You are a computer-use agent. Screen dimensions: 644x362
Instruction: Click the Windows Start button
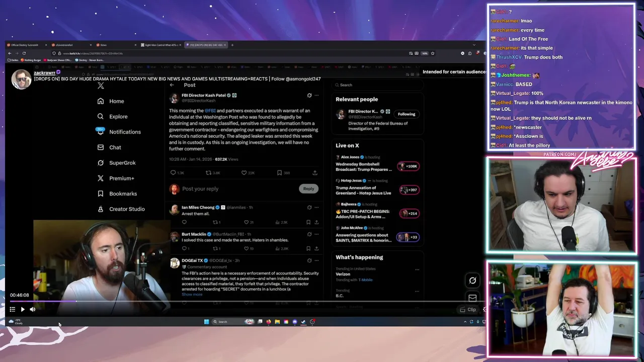click(x=206, y=322)
